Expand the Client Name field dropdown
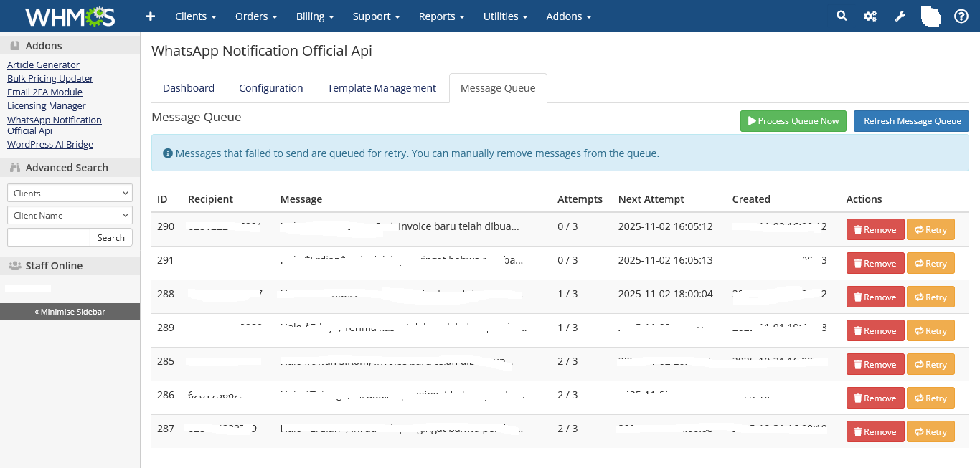 pos(70,215)
